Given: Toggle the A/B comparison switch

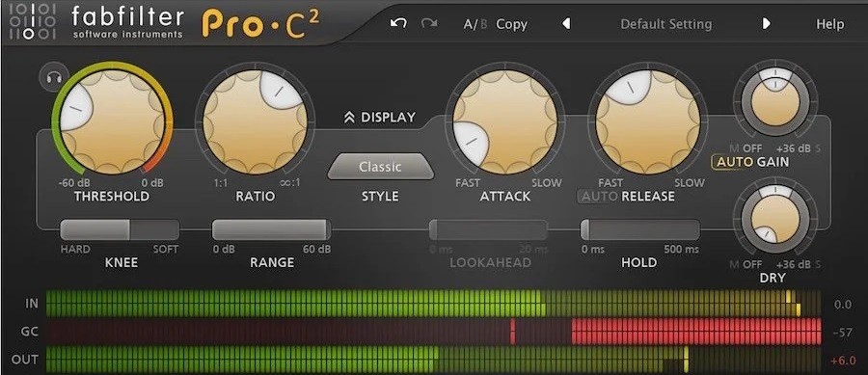Looking at the screenshot, I should (475, 24).
